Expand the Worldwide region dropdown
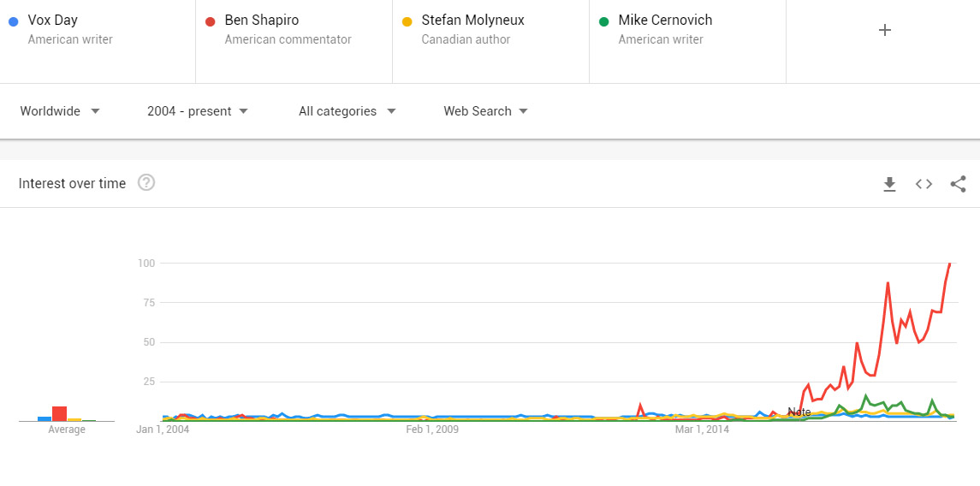 [x=60, y=111]
